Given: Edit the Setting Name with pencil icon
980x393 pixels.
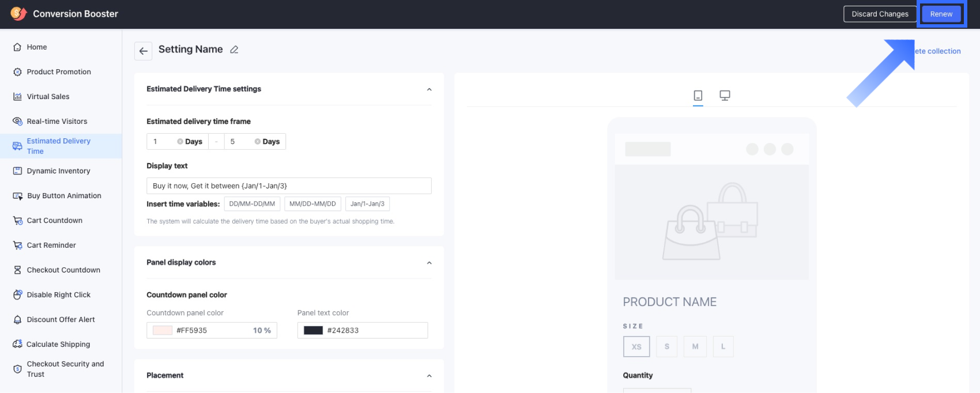Looking at the screenshot, I should coord(234,50).
